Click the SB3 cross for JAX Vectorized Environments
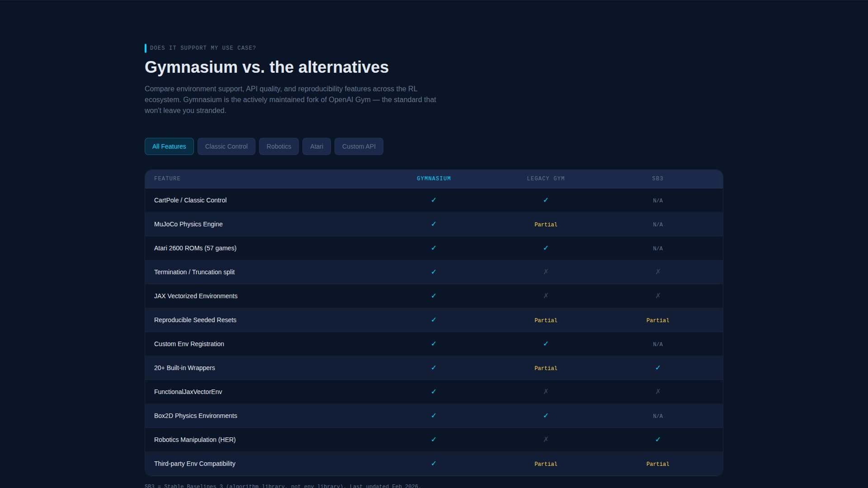Viewport: 868px width, 488px height. point(658,296)
